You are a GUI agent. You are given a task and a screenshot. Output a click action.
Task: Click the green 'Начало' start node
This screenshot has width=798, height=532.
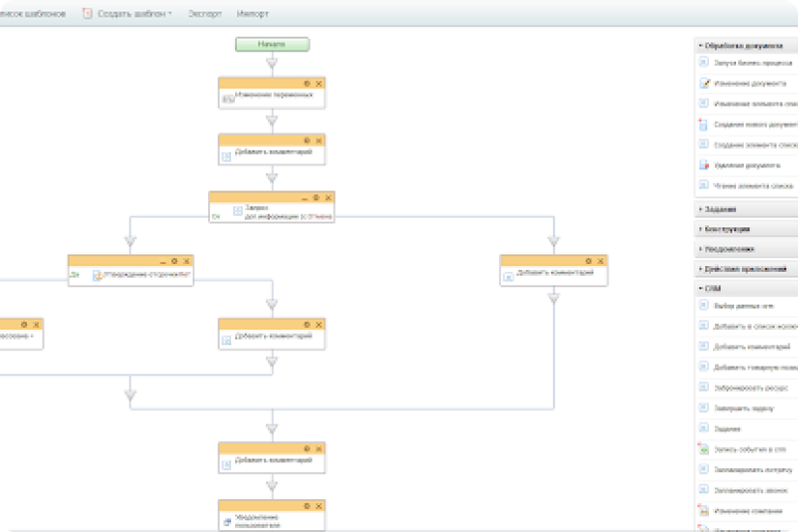[x=272, y=44]
